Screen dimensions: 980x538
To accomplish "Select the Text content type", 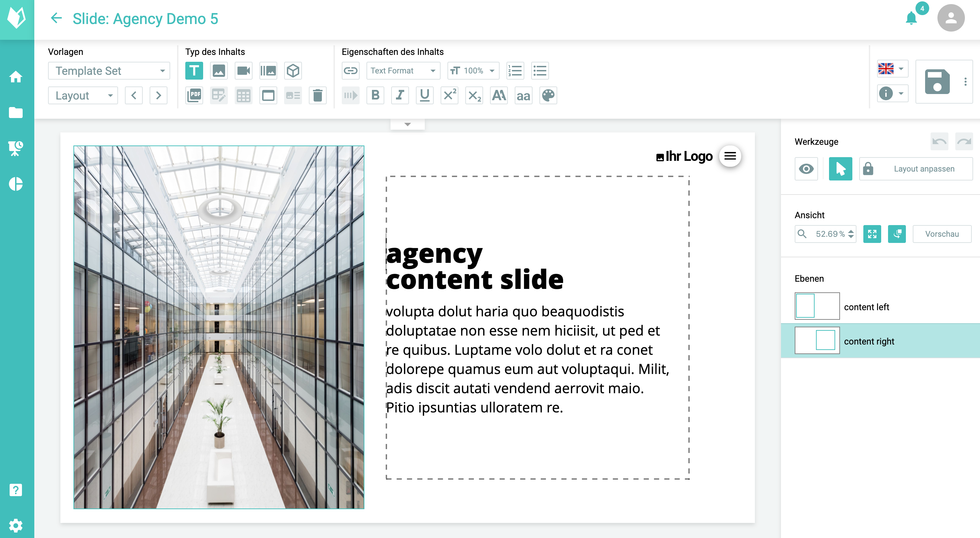I will (194, 71).
